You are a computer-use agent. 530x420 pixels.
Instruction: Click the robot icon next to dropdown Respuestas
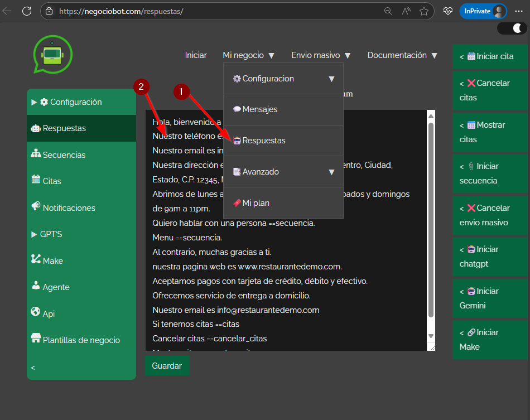point(237,141)
